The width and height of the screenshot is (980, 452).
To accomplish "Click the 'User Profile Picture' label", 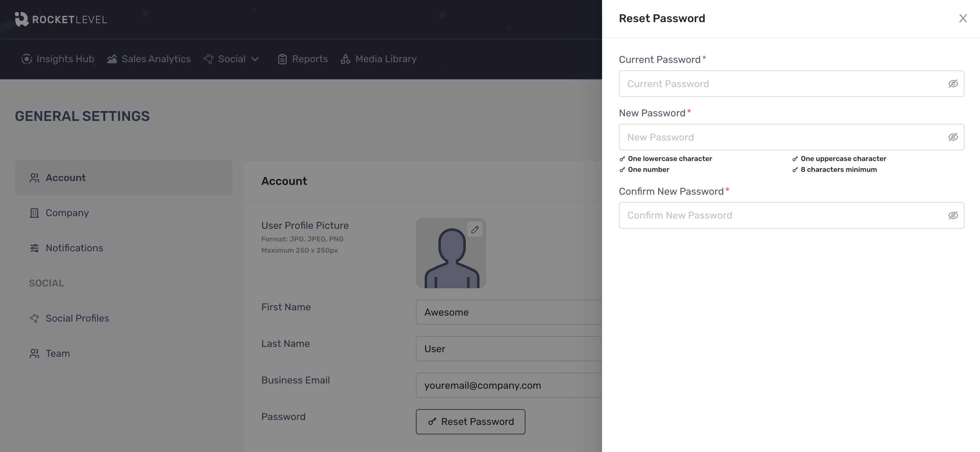I will click(305, 225).
